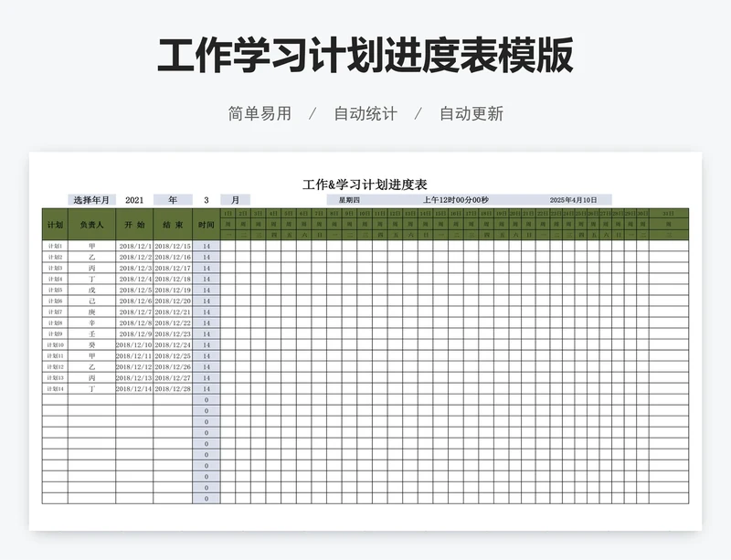Select the year value '2021' cell
The height and width of the screenshot is (560, 731).
pyautogui.click(x=134, y=200)
